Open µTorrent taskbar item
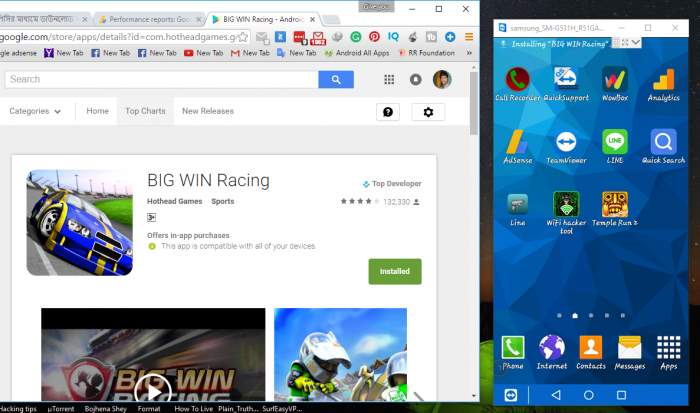This screenshot has width=700, height=413. [x=61, y=409]
